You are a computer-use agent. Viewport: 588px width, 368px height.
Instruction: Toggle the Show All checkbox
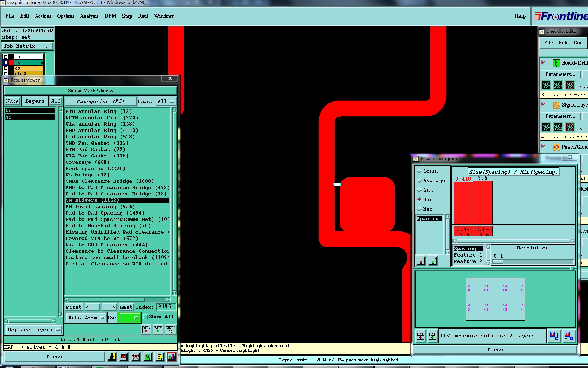[x=145, y=317]
